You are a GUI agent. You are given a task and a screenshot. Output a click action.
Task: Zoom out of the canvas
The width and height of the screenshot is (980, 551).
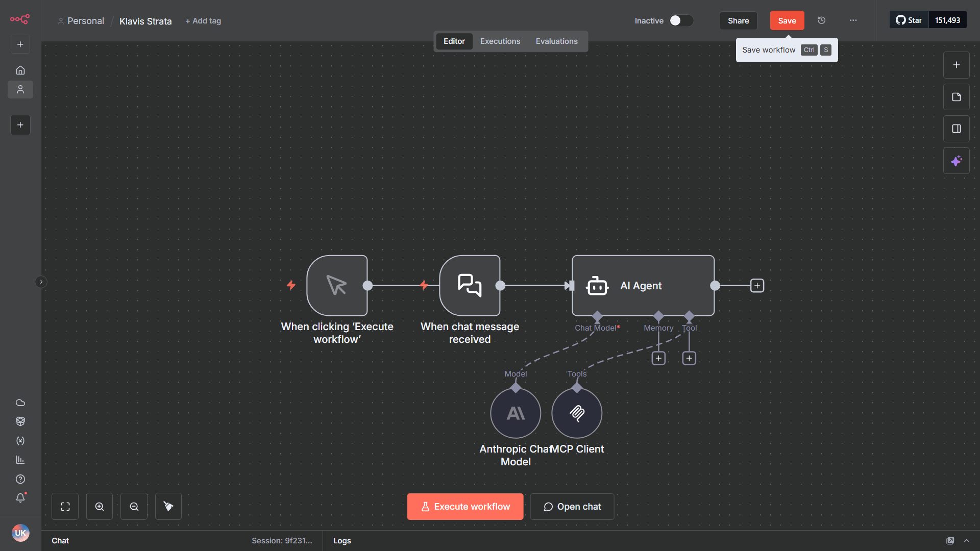pos(134,506)
